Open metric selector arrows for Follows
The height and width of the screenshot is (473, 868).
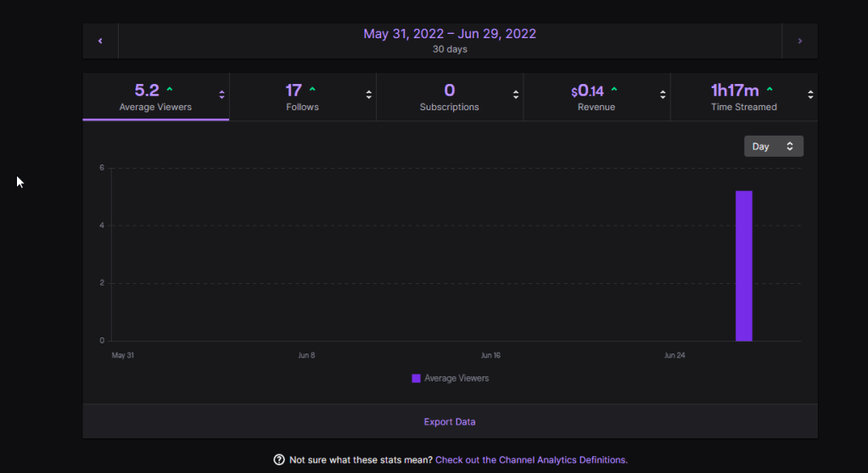click(368, 95)
